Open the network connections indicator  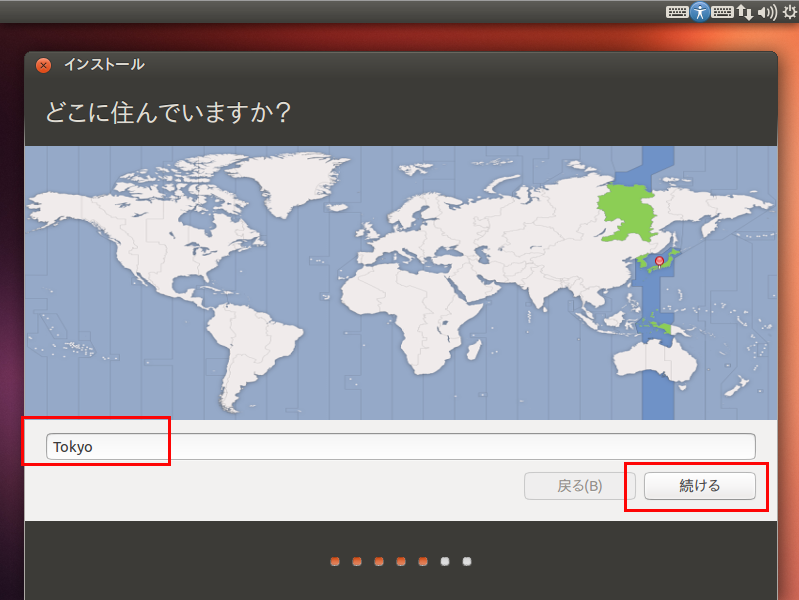[744, 12]
